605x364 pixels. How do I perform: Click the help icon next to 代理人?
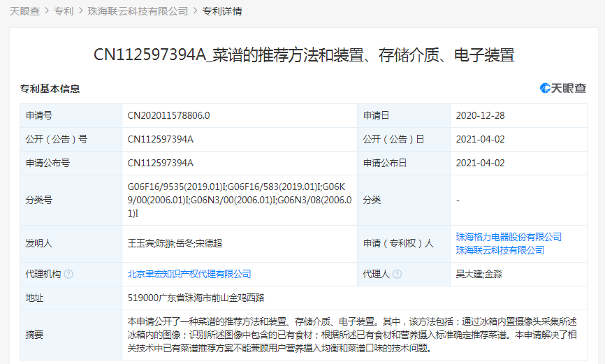coord(397,274)
